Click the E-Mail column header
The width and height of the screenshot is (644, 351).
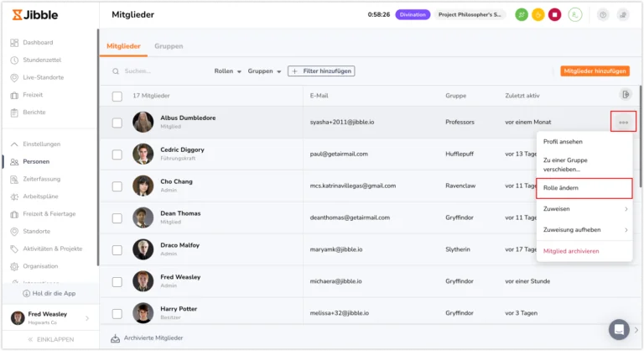[x=319, y=96]
